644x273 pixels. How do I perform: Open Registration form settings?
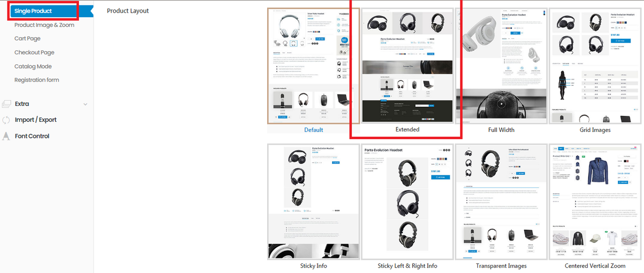click(x=37, y=80)
